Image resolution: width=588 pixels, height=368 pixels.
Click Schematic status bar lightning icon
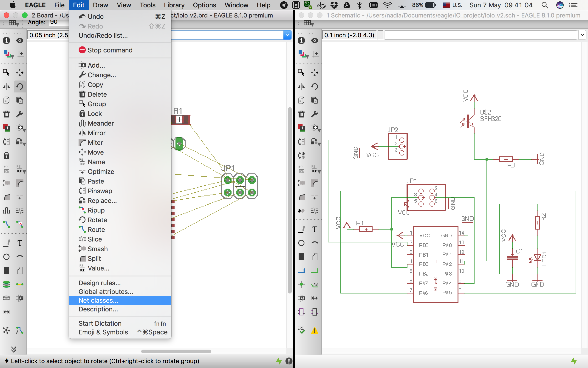(574, 361)
